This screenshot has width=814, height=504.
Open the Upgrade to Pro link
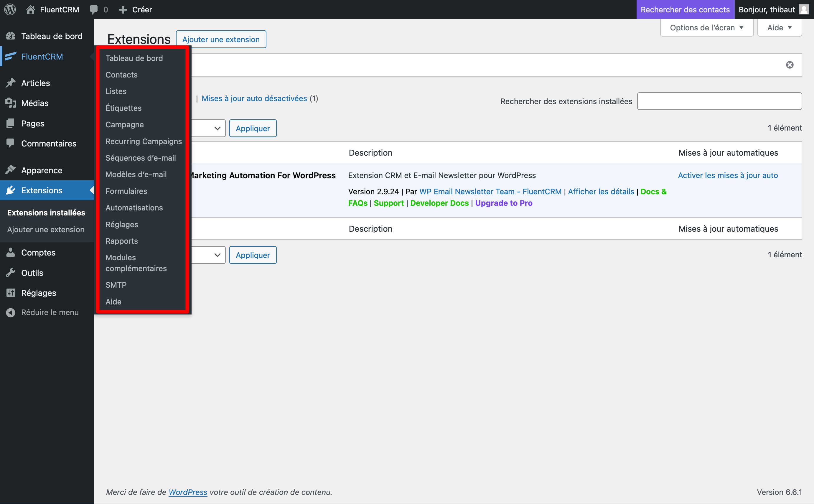503,203
